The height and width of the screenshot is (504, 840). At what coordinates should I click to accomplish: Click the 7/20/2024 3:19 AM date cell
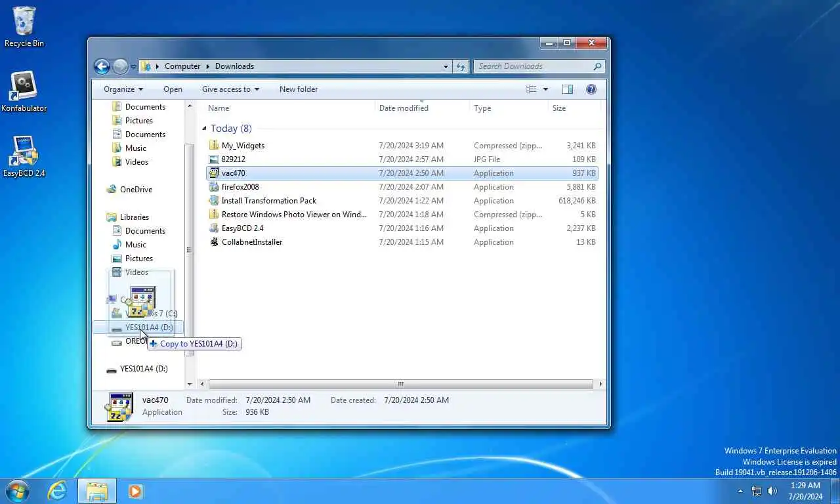[x=411, y=146]
